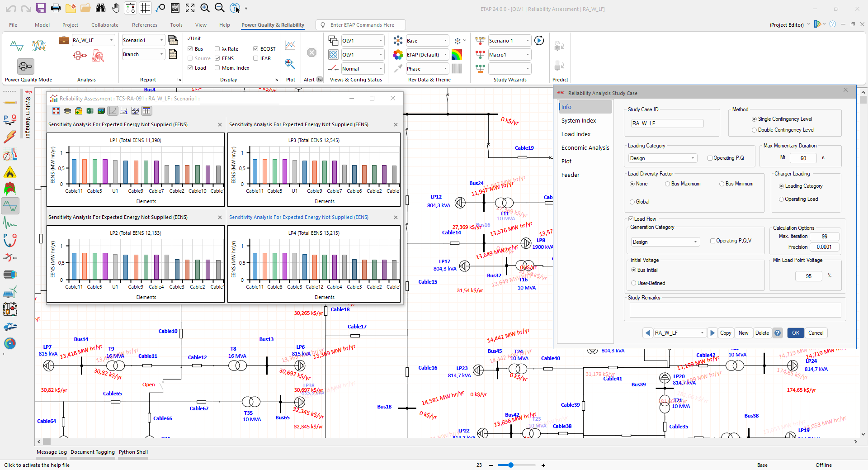Select the Run Reliability Assessment waveform icon
Viewport: 868px width, 470px height.
[16, 46]
